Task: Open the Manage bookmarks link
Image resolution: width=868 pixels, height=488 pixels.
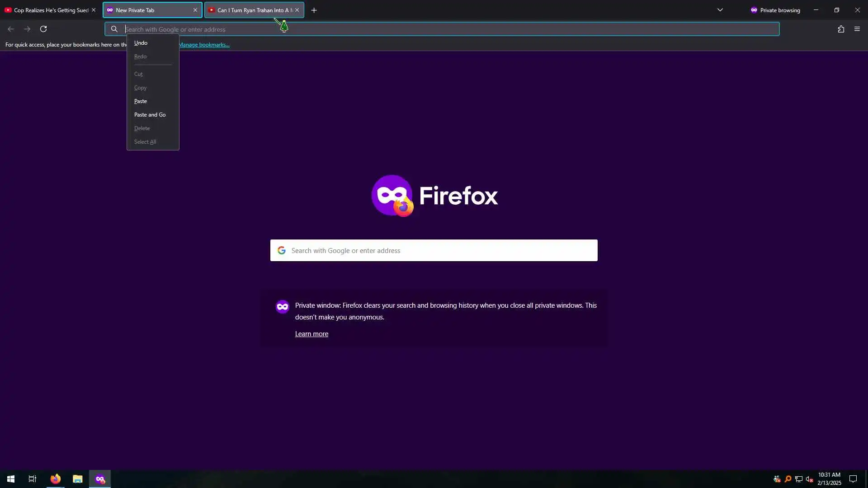Action: 204,45
